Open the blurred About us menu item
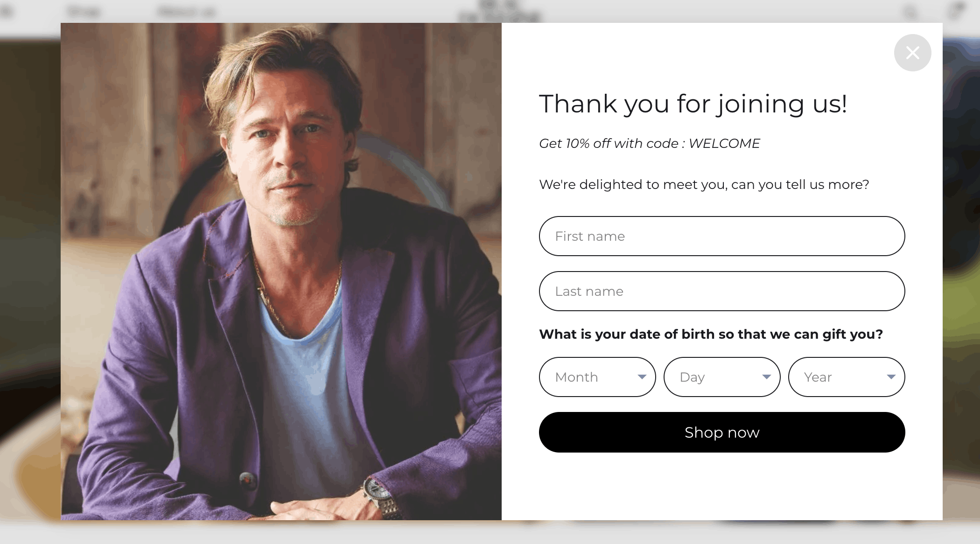Screen dimensions: 980x544 (187, 11)
